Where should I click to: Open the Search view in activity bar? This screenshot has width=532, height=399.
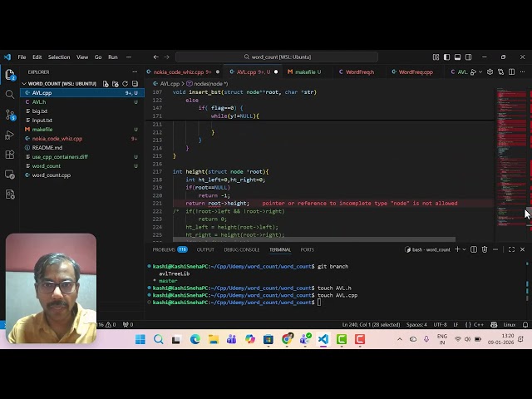10,94
